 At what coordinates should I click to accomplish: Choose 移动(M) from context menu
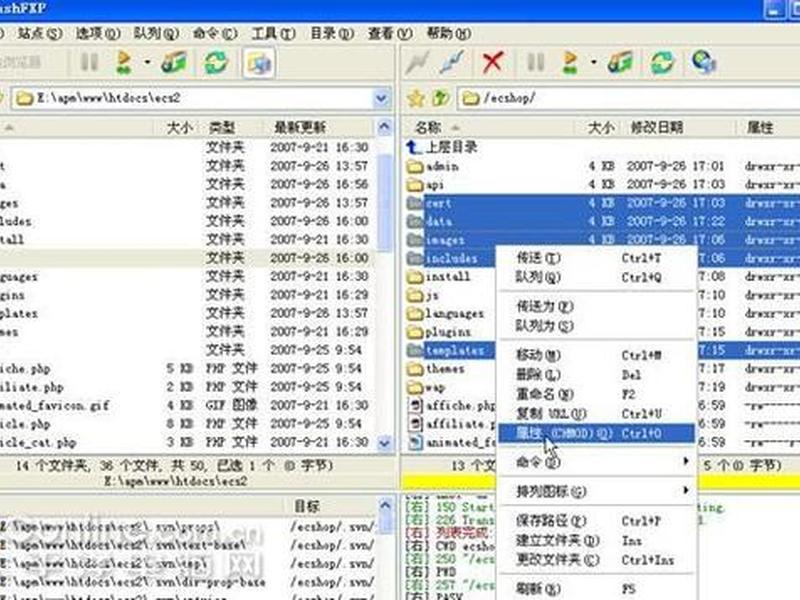596,355
